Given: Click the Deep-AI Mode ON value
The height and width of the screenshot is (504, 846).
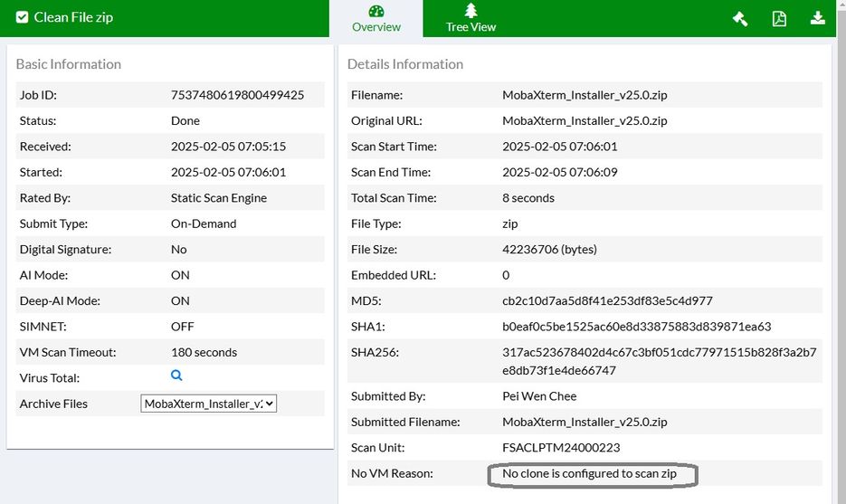Looking at the screenshot, I should [x=180, y=301].
